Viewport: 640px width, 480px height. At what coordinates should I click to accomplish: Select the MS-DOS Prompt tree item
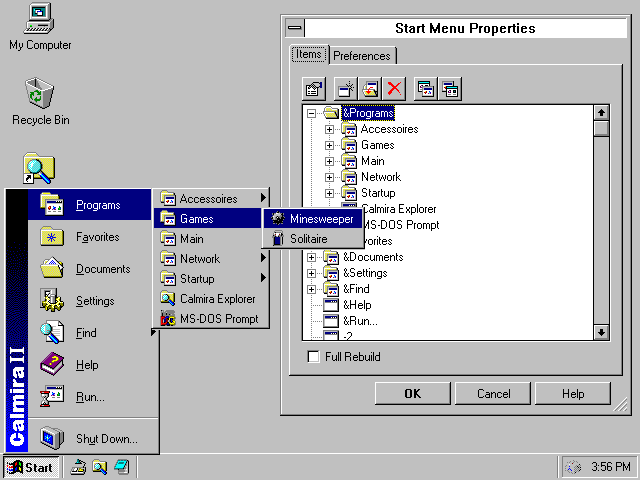(x=400, y=225)
